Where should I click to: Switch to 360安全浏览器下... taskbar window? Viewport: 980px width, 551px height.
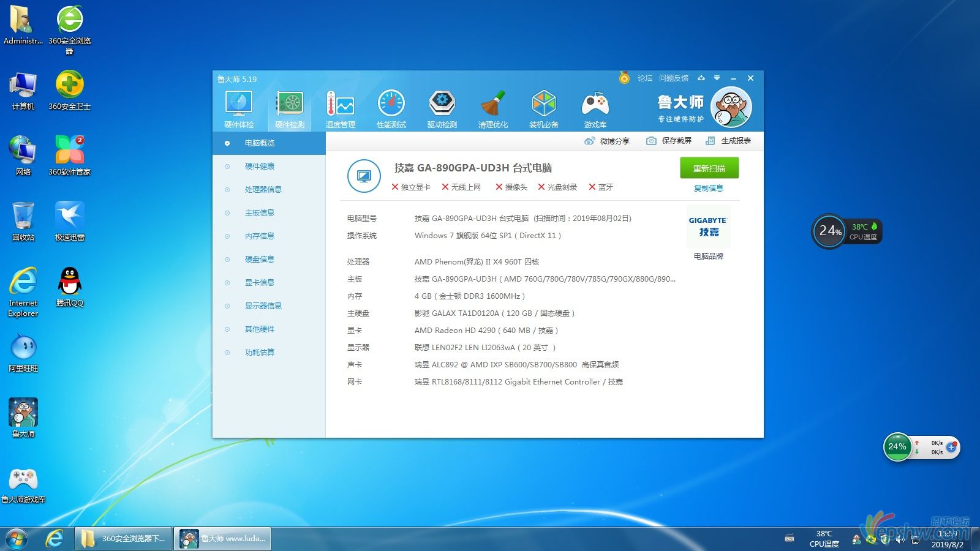point(123,539)
